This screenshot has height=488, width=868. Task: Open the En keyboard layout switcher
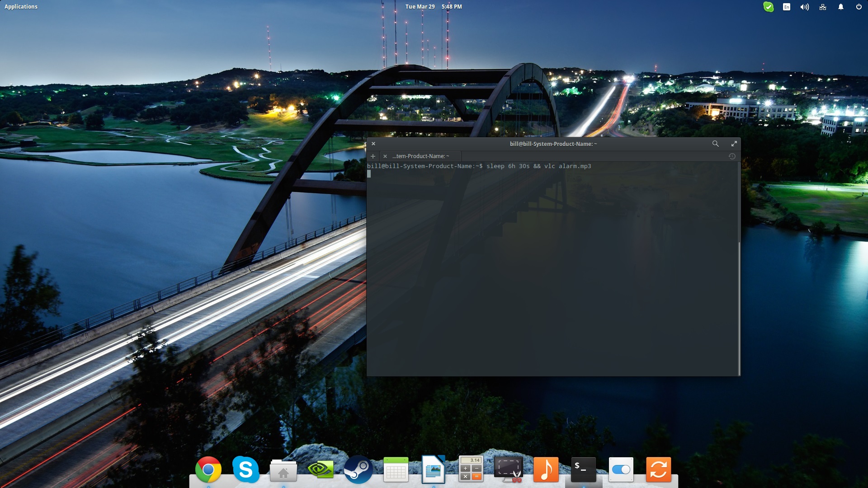pos(787,7)
